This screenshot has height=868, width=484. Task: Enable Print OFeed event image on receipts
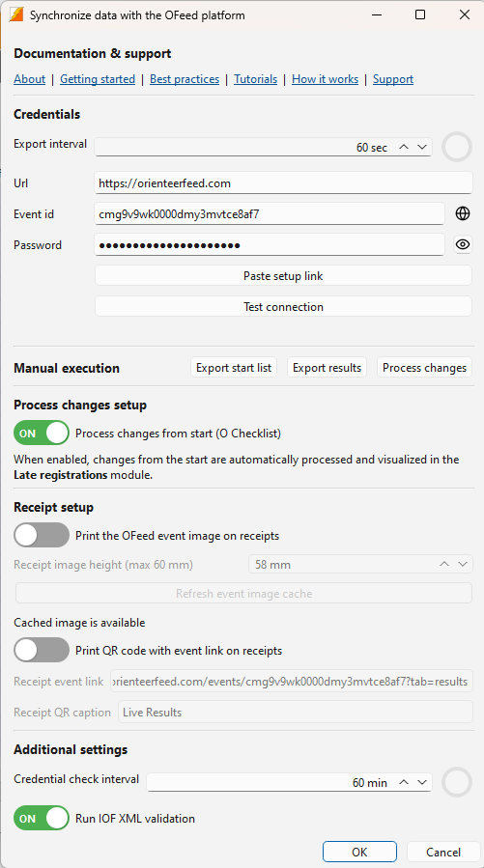point(42,535)
